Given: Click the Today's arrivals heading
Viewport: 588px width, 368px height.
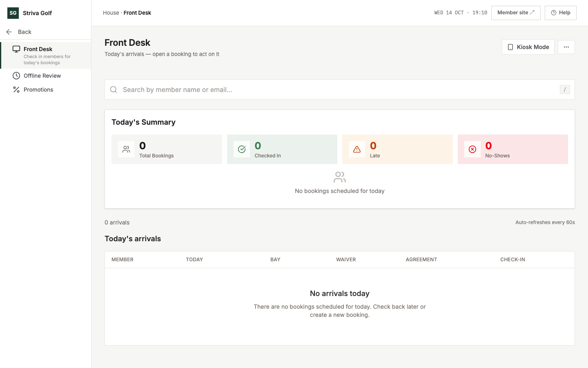Looking at the screenshot, I should point(133,239).
